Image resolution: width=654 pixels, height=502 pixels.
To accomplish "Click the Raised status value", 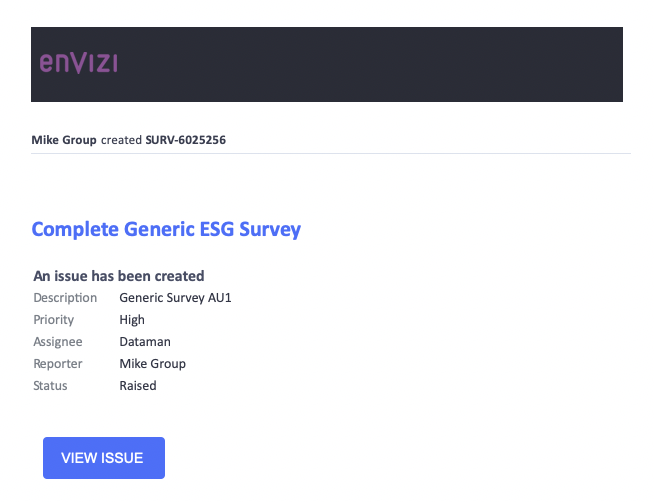I will pyautogui.click(x=138, y=386).
